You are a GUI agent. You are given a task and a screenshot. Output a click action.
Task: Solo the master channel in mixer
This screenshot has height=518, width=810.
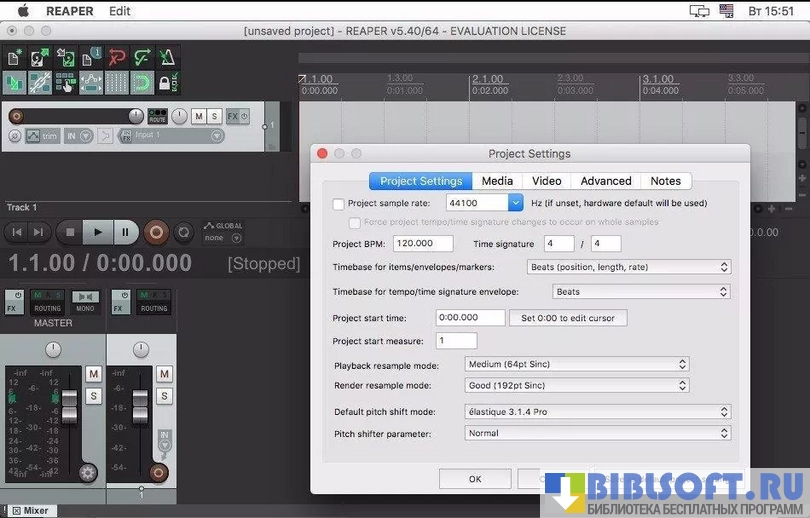[94, 396]
